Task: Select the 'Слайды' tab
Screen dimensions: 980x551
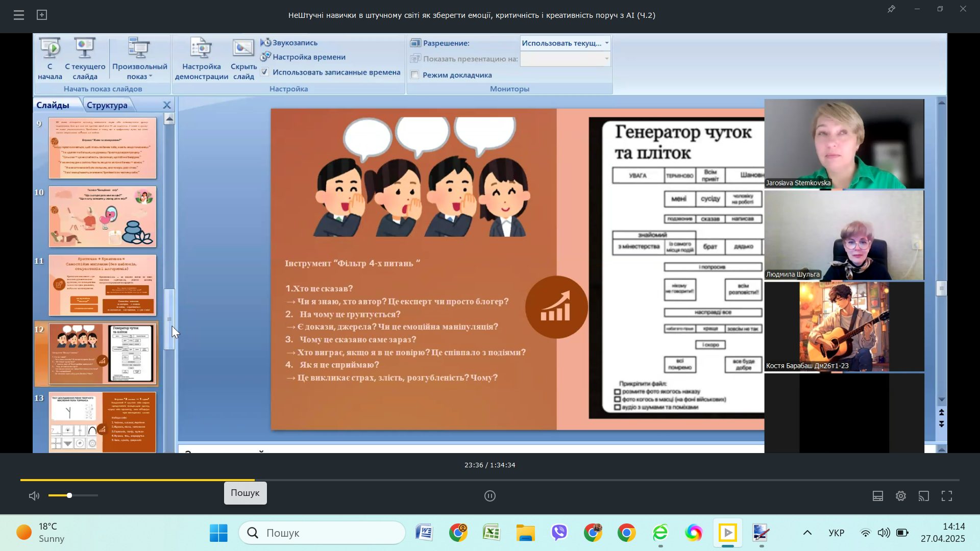Action: coord(53,105)
